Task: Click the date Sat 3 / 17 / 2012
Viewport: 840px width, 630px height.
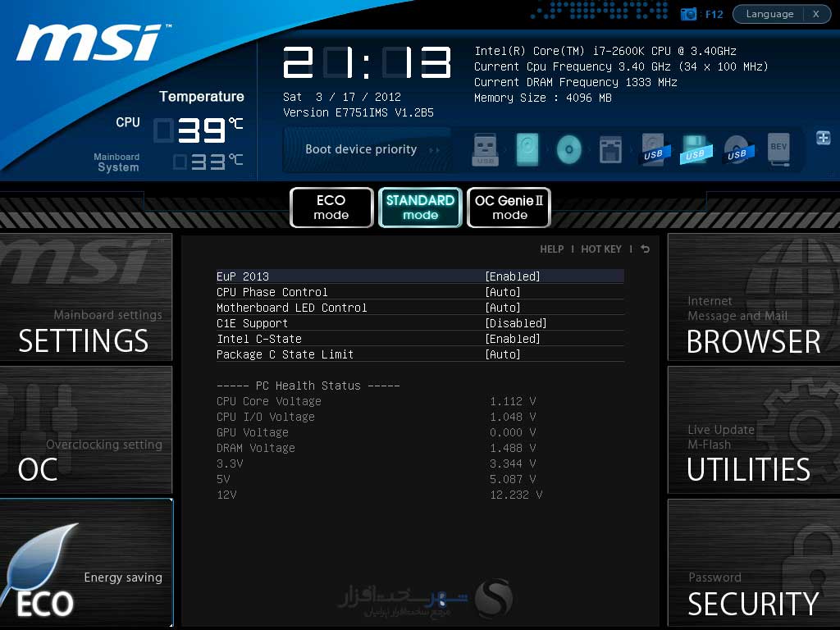Action: [342, 97]
